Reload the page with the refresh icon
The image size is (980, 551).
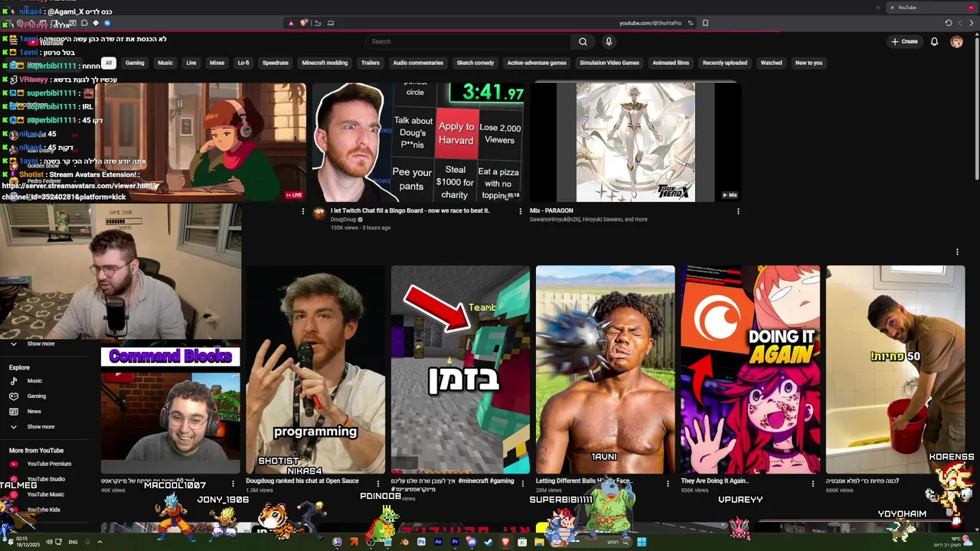[949, 23]
